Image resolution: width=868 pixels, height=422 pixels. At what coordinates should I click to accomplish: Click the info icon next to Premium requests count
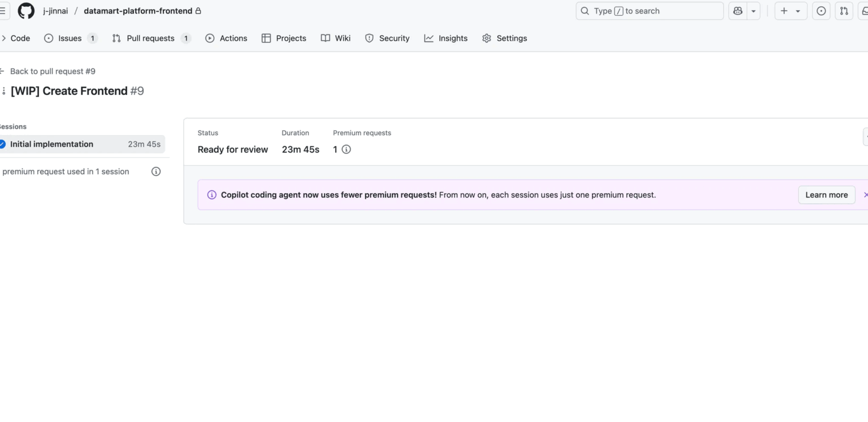(x=345, y=149)
